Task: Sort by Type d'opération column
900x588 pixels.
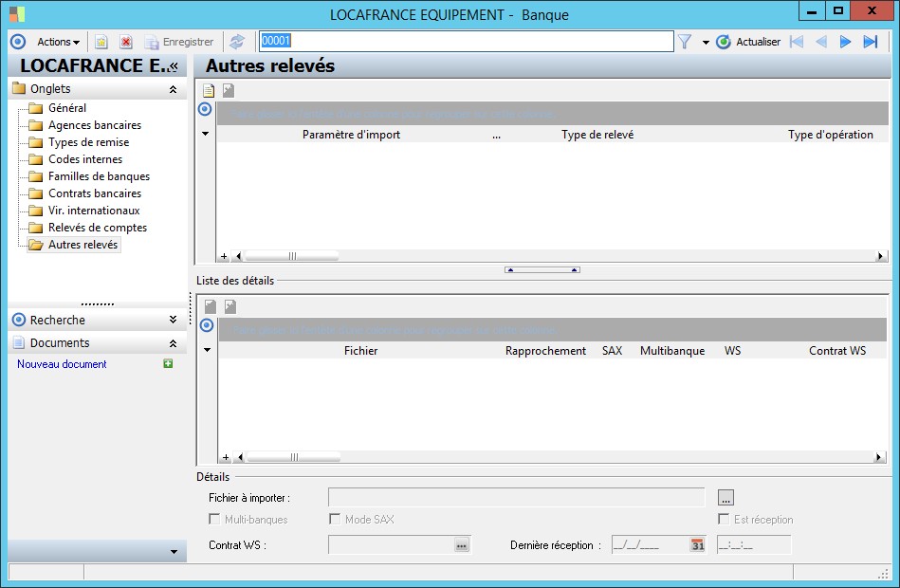Action: 830,135
